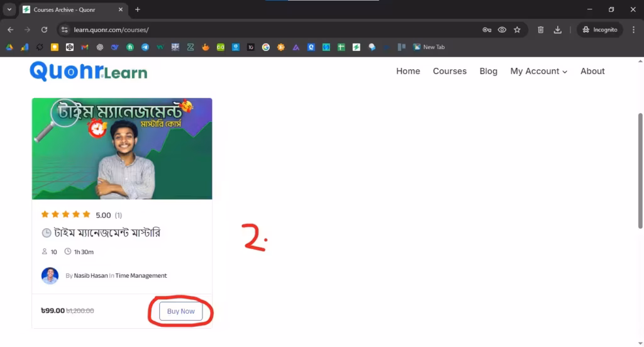Screen dimensions: 644x347
Task: Open the Chrome three-dot menu
Action: (x=633, y=30)
